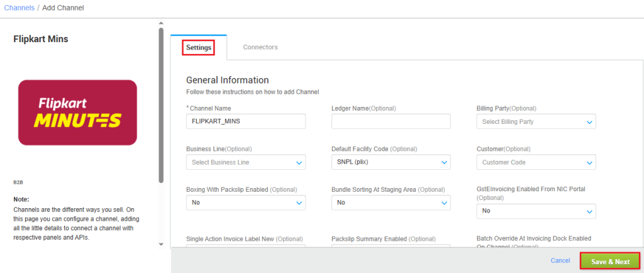Click the Save & Next button
The image size is (644, 273).
coord(609,261)
